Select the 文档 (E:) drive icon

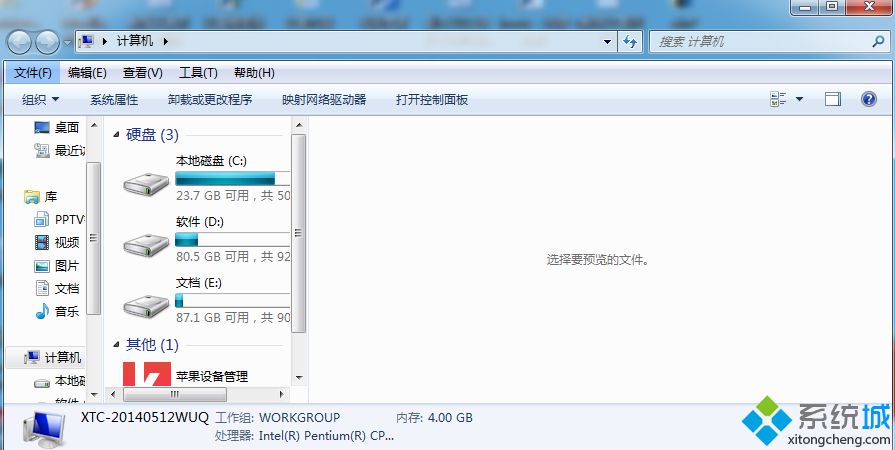pos(147,306)
